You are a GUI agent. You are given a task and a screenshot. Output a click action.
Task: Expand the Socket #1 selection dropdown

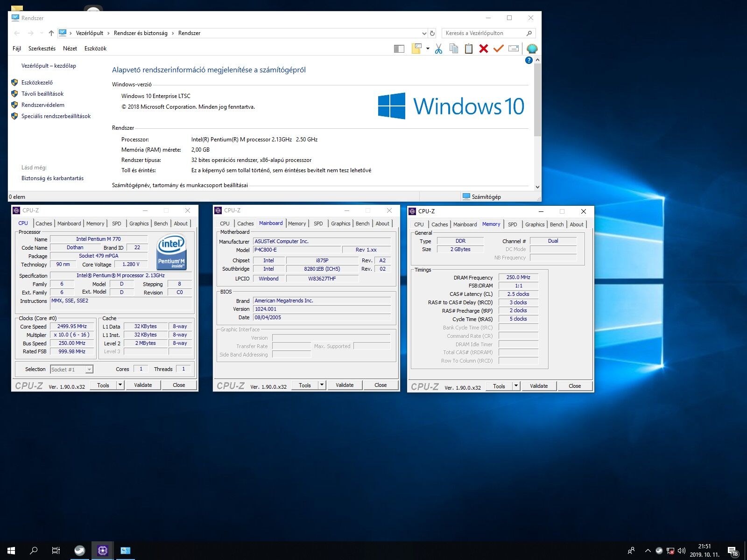[x=89, y=370]
